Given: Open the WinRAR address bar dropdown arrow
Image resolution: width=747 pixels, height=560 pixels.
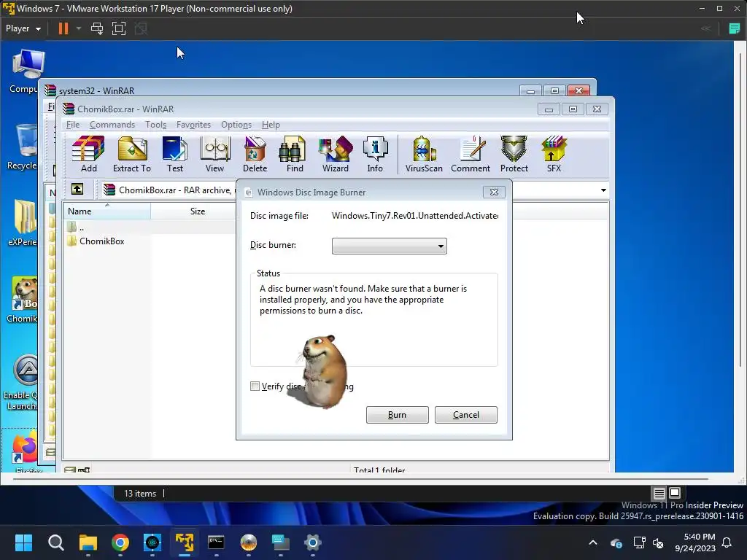Looking at the screenshot, I should click(603, 190).
